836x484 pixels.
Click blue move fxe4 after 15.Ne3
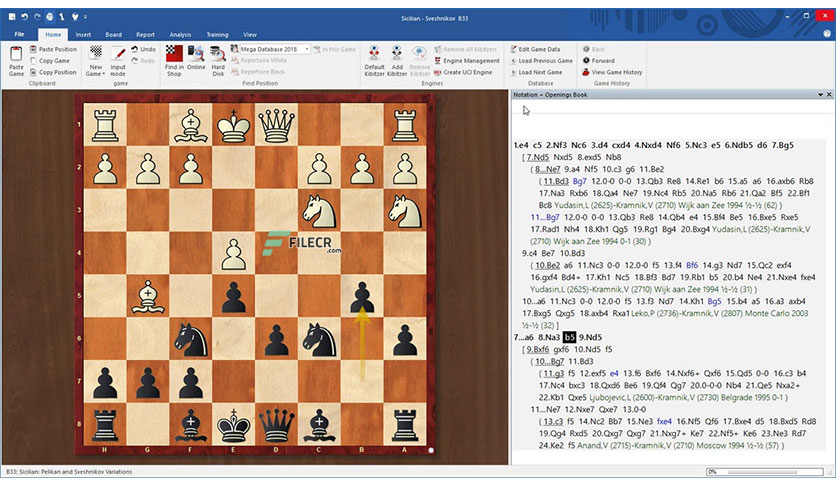click(664, 421)
